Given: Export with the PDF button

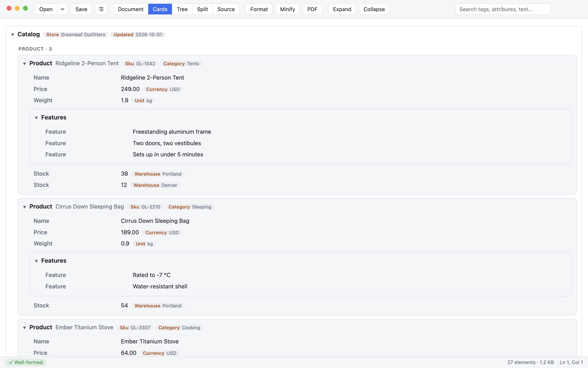Looking at the screenshot, I should (312, 9).
